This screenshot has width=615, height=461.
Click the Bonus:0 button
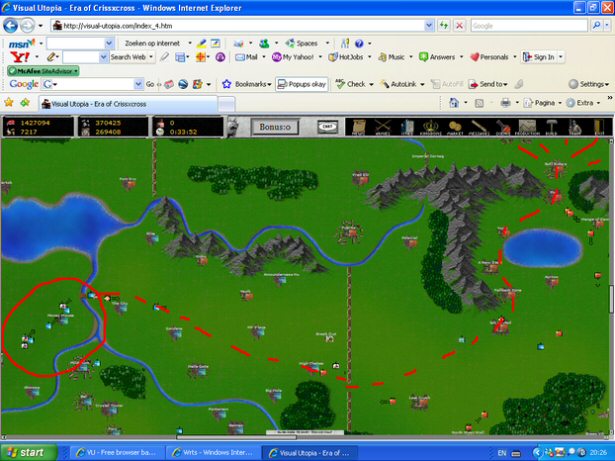tap(275, 127)
